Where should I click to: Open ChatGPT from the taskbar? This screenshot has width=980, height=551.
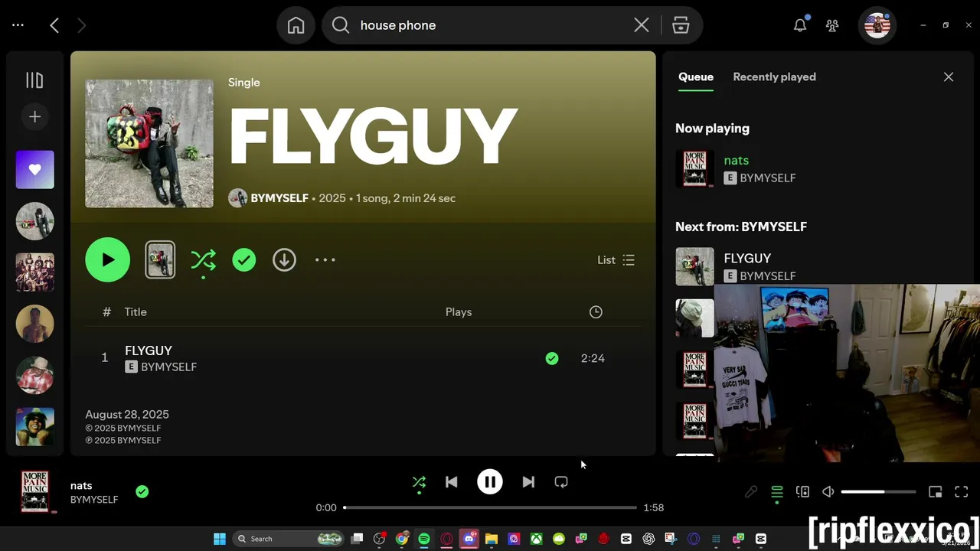(649, 539)
